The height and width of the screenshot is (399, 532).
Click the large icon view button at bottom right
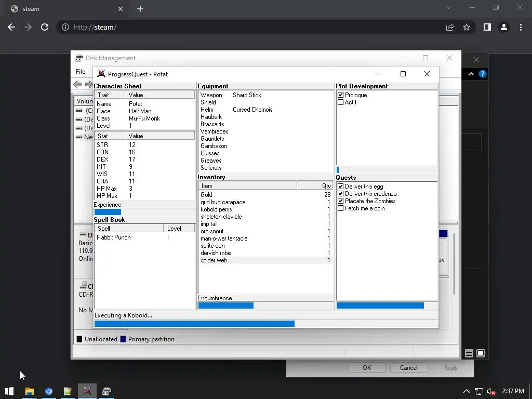[x=481, y=353]
